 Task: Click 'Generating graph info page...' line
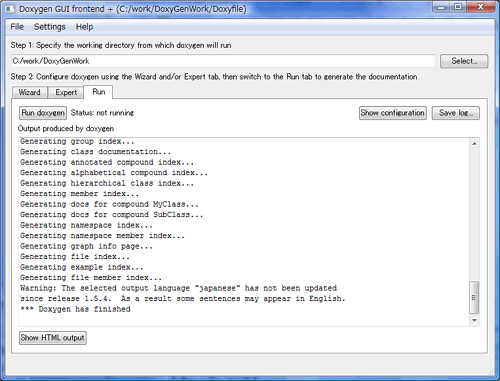coord(86,246)
